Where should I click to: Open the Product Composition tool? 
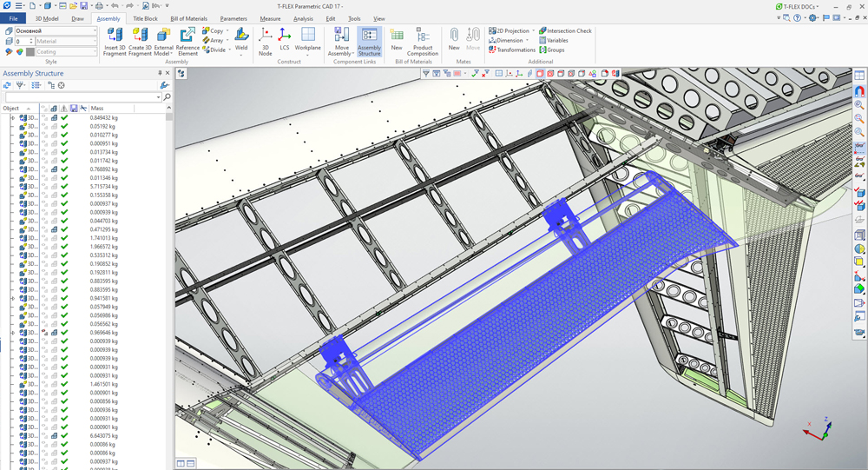[x=423, y=42]
